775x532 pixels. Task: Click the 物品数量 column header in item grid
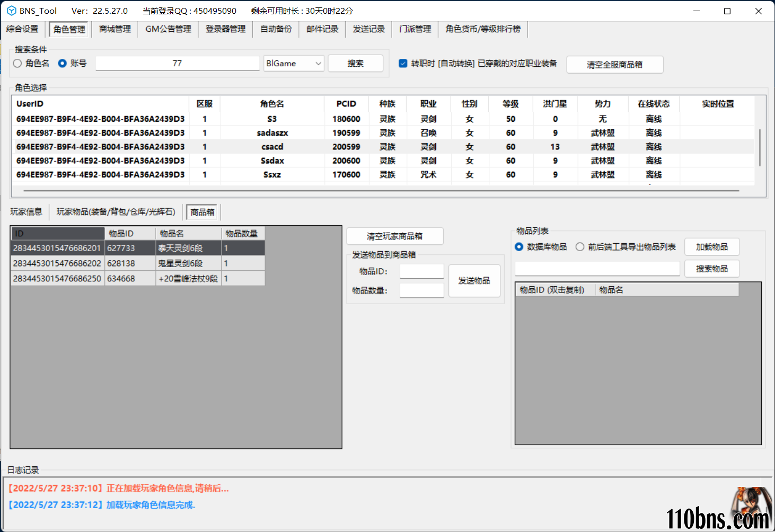pyautogui.click(x=243, y=233)
